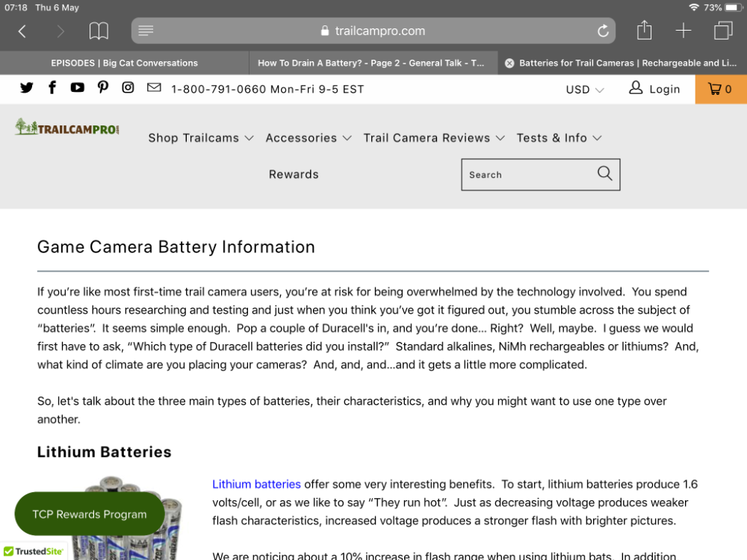
Task: Expand the Trail Camera Reviews menu
Action: coord(433,138)
